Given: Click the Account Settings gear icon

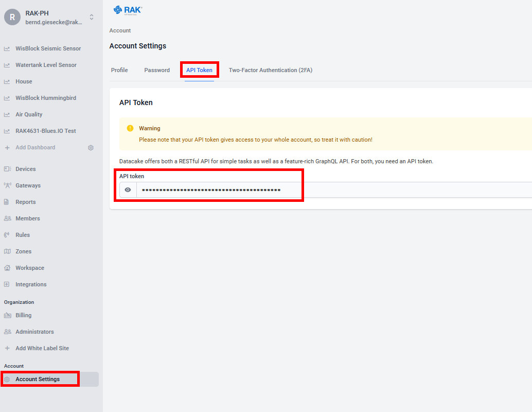Looking at the screenshot, I should click(7, 380).
